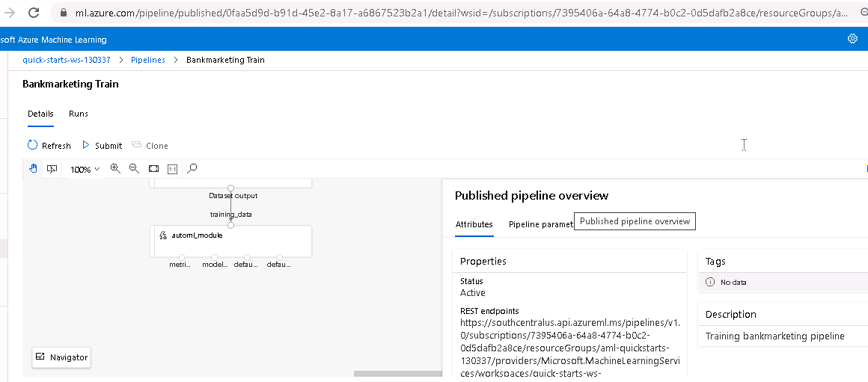Click the address bar lock icon
Screen dimensions: 868x382
click(63, 12)
